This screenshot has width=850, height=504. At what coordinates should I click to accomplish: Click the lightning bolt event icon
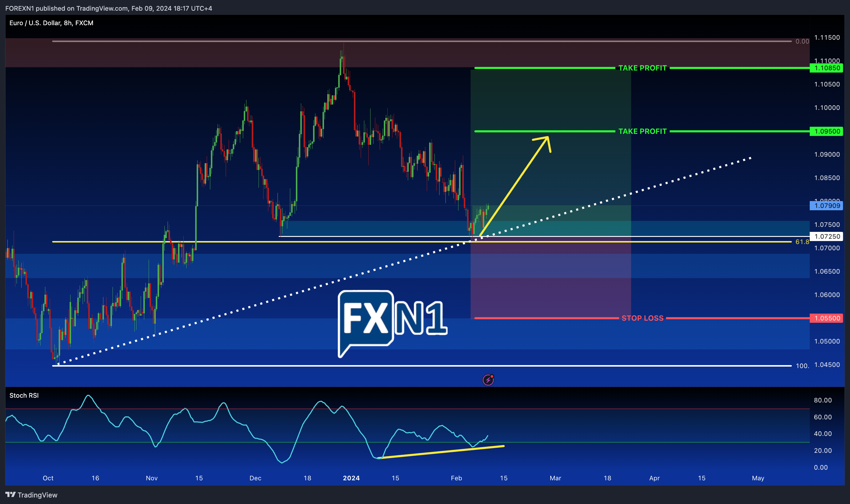(x=488, y=380)
